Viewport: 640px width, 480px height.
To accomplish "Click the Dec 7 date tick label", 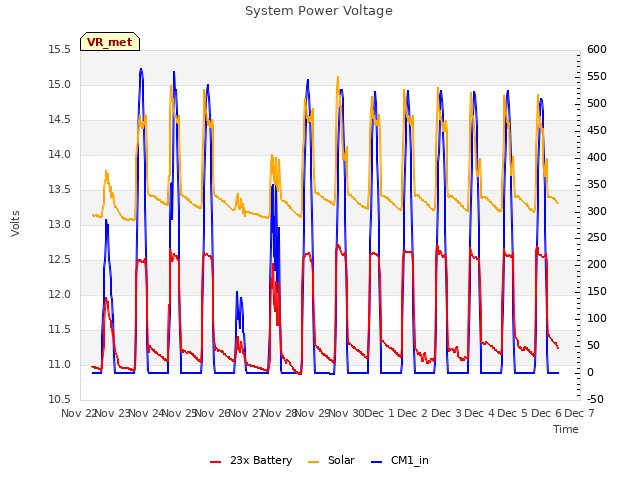I will (x=580, y=414).
